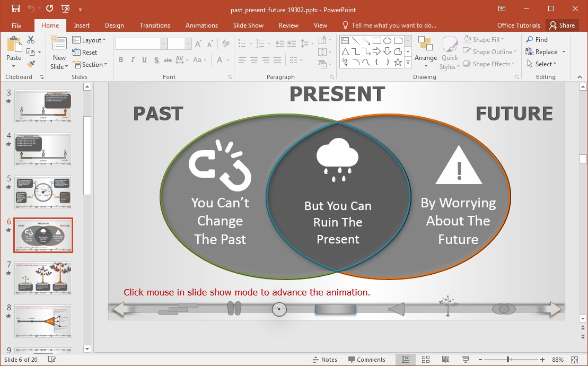Select the Rectangle shape tool
The width and height of the screenshot is (588, 366).
(x=376, y=40)
